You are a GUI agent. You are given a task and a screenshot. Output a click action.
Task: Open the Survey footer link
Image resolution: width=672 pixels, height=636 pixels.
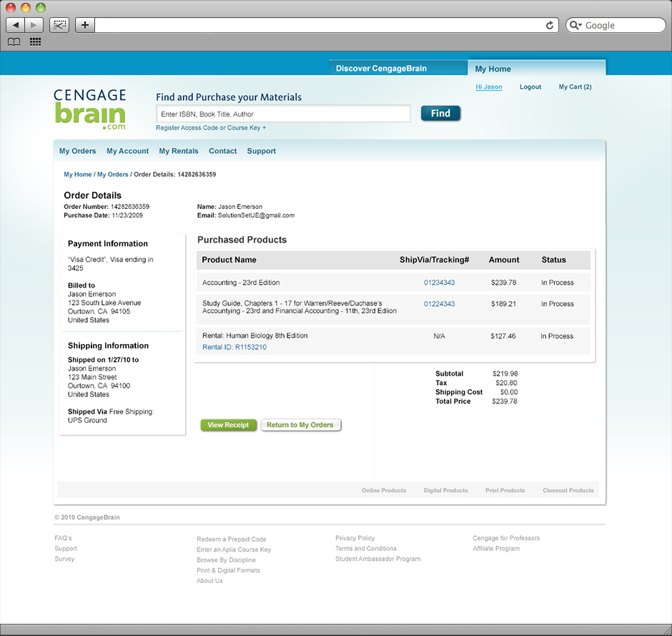(x=64, y=559)
